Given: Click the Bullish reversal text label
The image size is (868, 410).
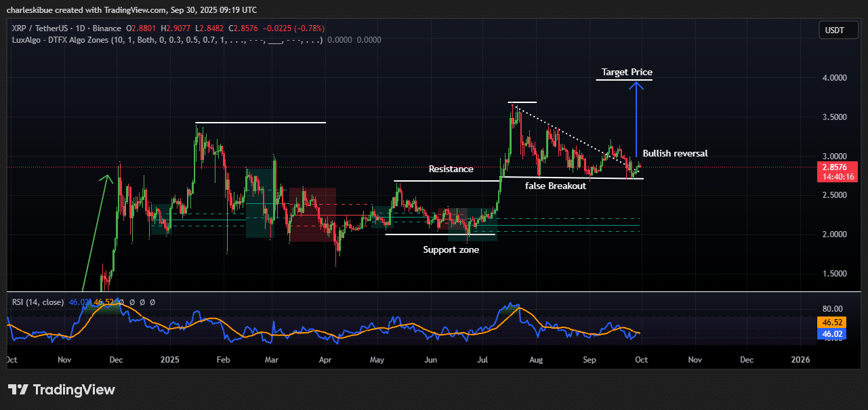Looking at the screenshot, I should [x=675, y=153].
